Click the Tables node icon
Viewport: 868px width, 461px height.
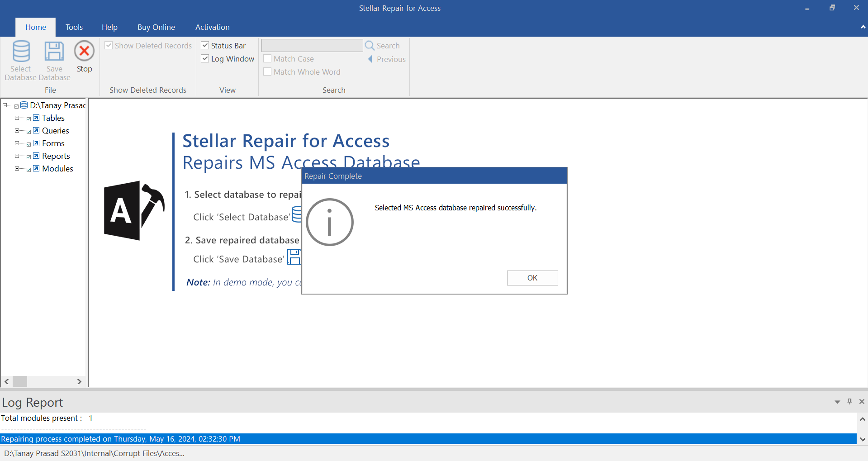coord(36,118)
